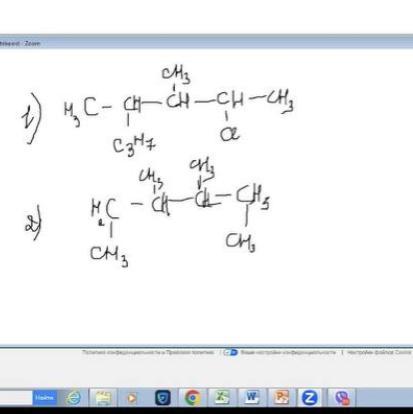The height and width of the screenshot is (414, 413).
Task: Click the Zoom window title bar
Action: 206,43
